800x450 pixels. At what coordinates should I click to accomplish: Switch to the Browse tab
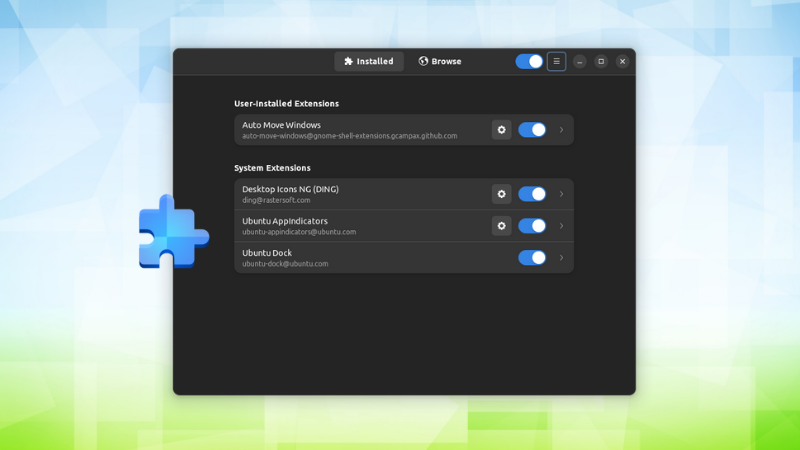coord(440,62)
